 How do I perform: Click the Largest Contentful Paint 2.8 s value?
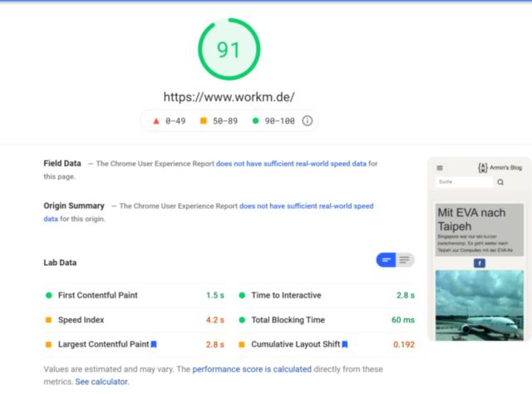tap(215, 344)
